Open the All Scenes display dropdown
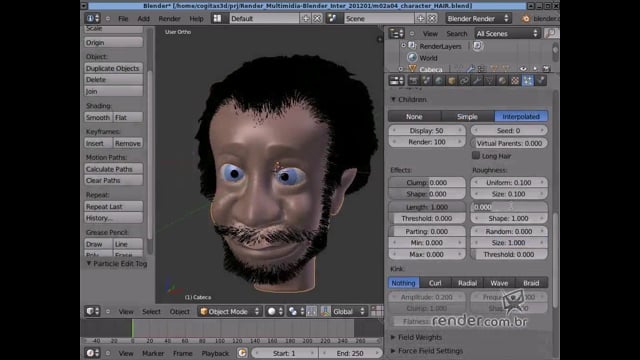The width and height of the screenshot is (640, 360). (507, 33)
